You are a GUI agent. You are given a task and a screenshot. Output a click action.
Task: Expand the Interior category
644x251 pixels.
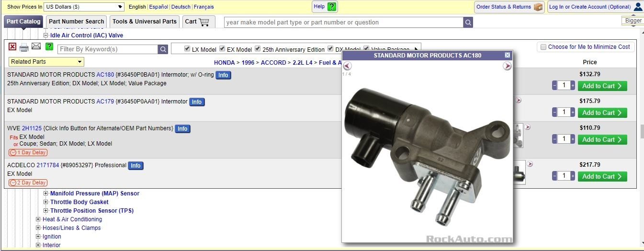[x=38, y=245]
